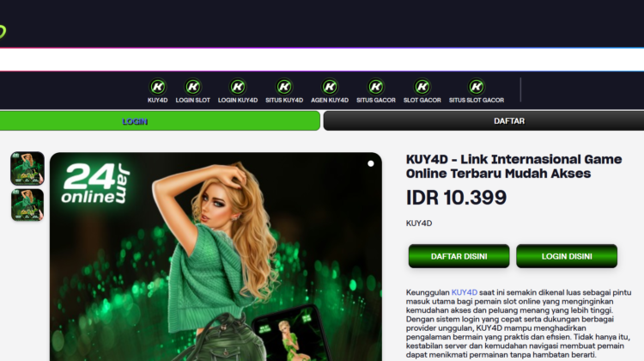Image resolution: width=644 pixels, height=361 pixels.
Task: Open the LOGIN KUY4D menu label
Action: point(238,101)
